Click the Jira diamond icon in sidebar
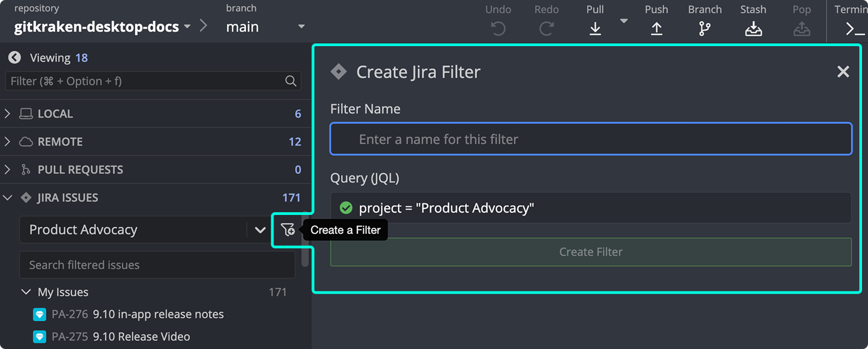 [25, 198]
